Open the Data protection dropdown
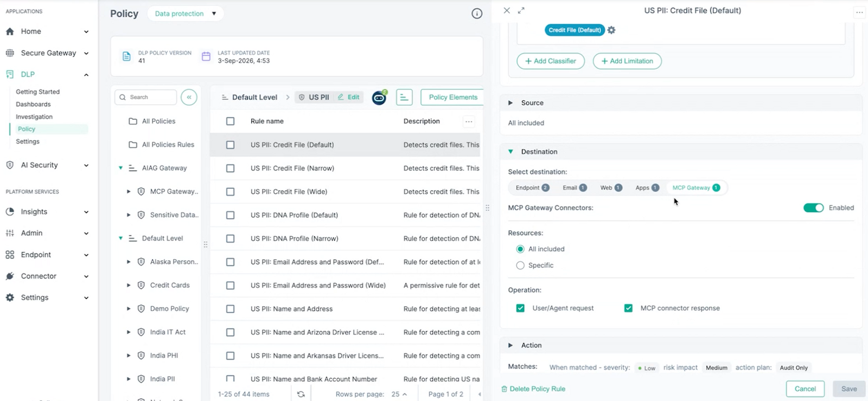 [x=186, y=14]
